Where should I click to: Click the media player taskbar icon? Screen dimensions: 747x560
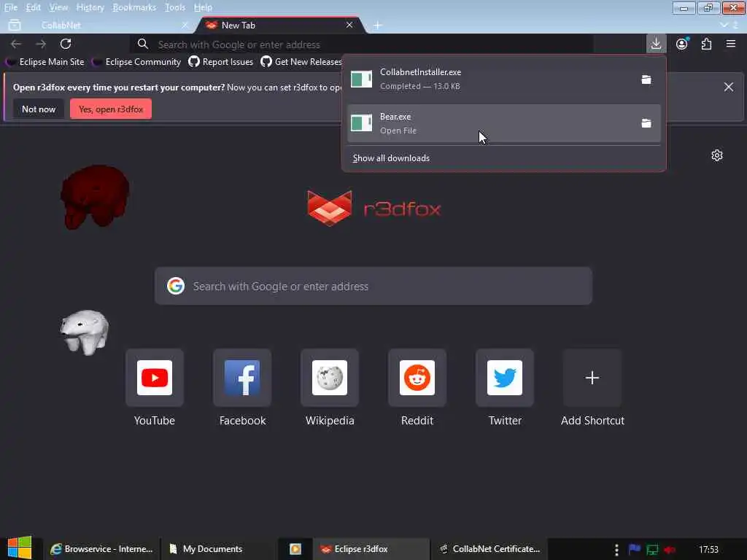coord(295,549)
